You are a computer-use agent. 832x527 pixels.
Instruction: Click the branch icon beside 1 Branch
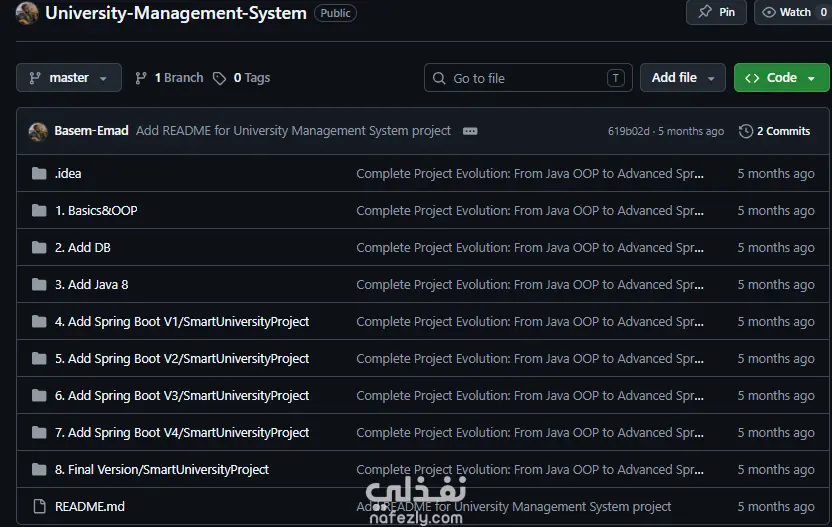pyautogui.click(x=141, y=78)
